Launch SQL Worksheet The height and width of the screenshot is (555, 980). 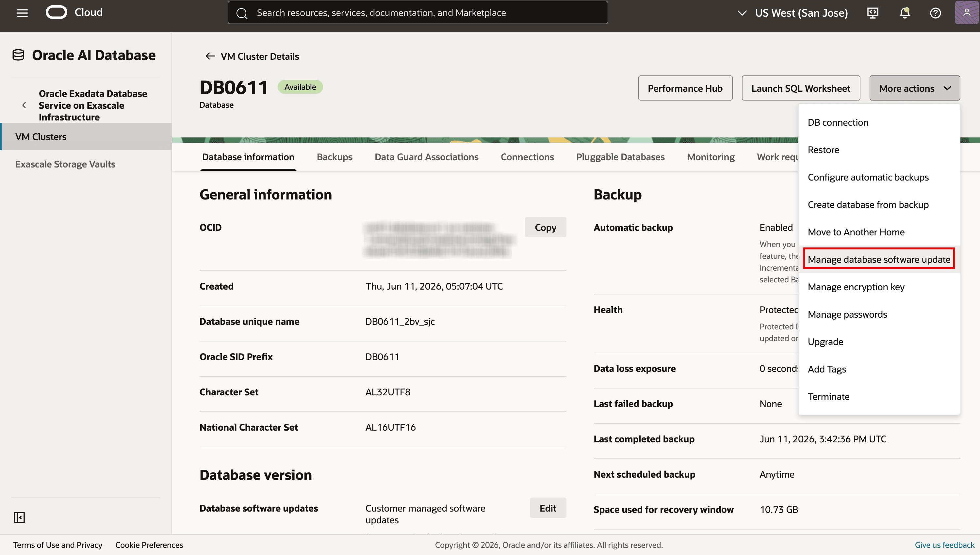point(801,88)
